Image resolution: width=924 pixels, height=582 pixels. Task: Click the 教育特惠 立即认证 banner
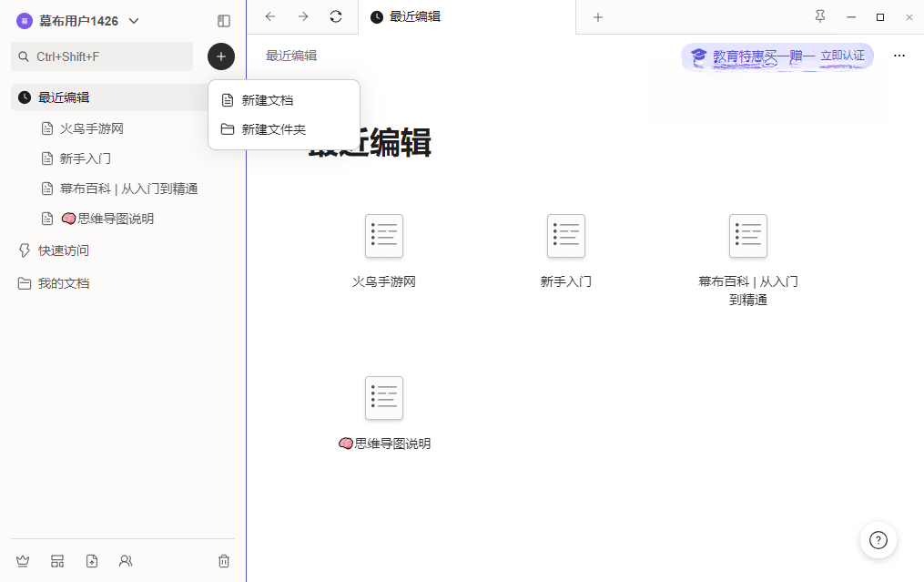(777, 56)
